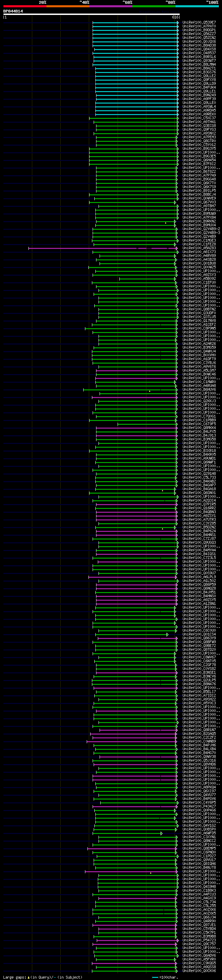This screenshot has height=980, width=222.
Task: Click UniRef100_B9RSL6 label
Action: pyautogui.click(x=199, y=57)
